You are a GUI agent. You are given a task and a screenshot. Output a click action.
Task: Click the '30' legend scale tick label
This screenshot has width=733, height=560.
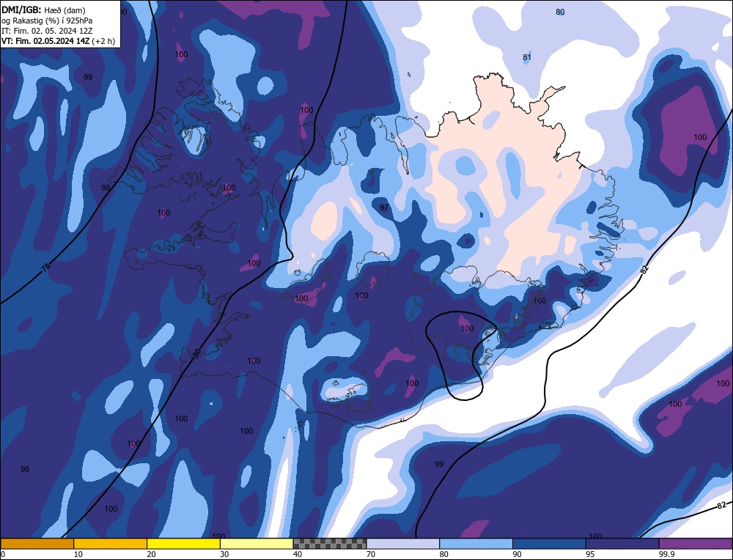tap(224, 554)
